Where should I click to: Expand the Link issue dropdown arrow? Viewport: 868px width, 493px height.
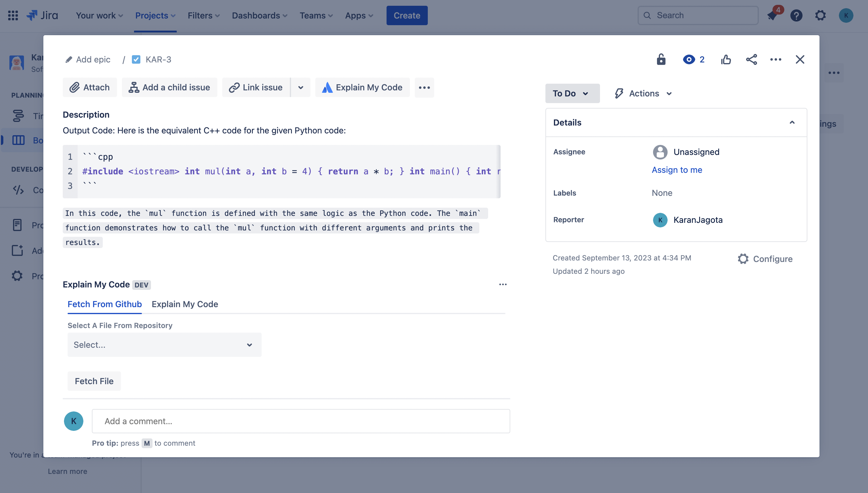tap(301, 87)
